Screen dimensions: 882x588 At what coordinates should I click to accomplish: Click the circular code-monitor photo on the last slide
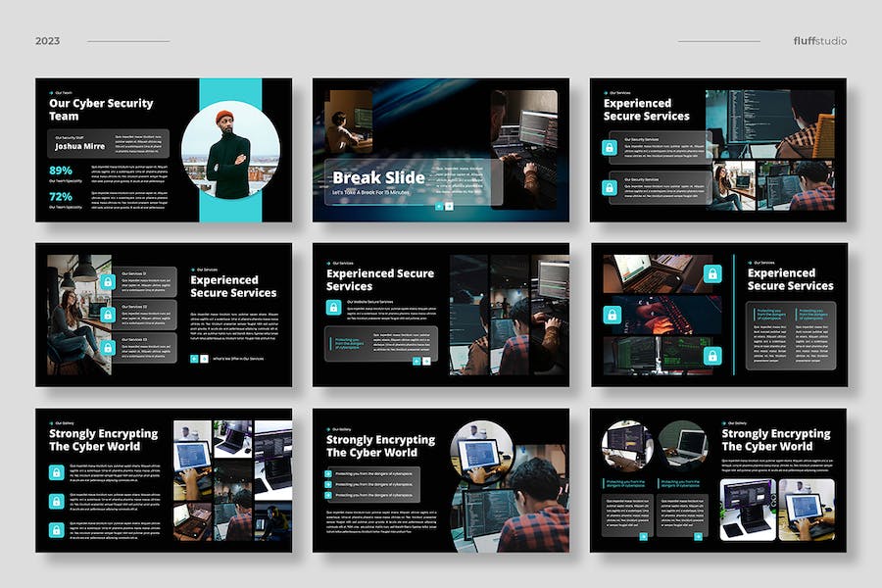pyautogui.click(x=627, y=445)
